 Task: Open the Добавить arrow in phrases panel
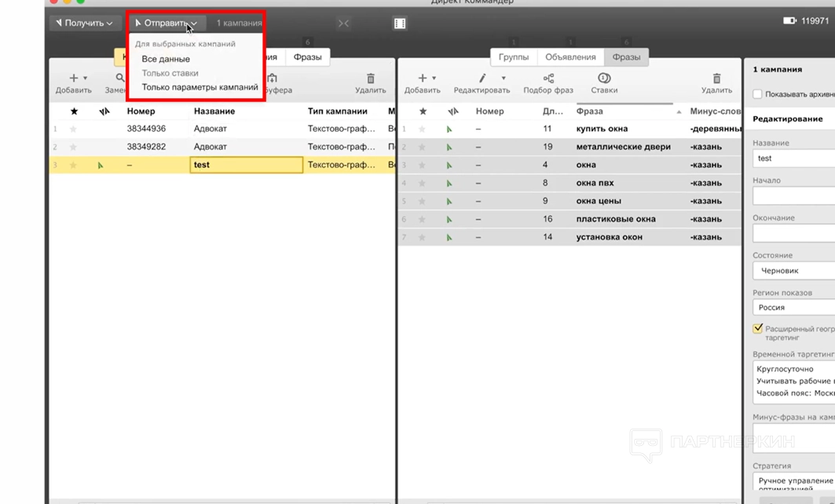(x=434, y=79)
